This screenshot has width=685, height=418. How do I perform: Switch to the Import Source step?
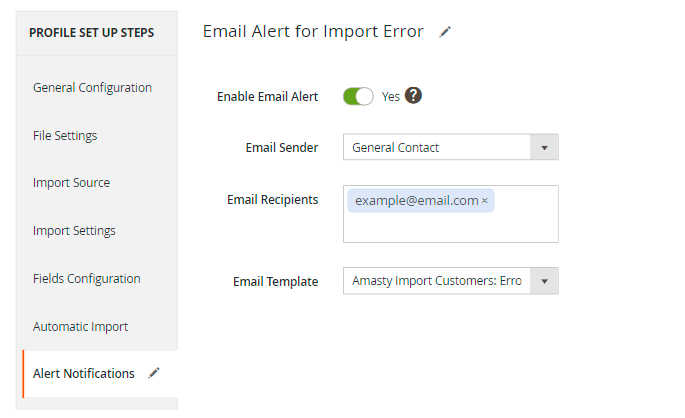(x=71, y=183)
